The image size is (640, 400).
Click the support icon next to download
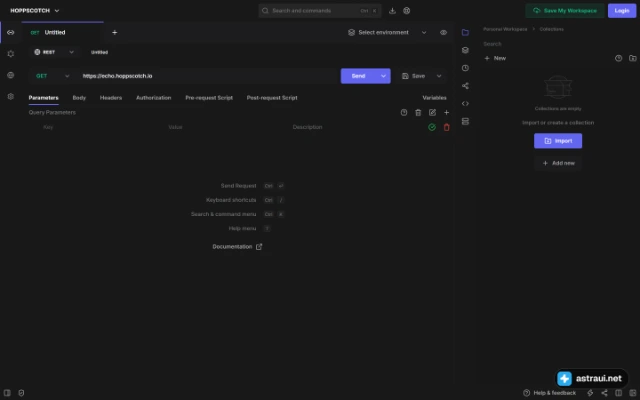click(x=407, y=11)
